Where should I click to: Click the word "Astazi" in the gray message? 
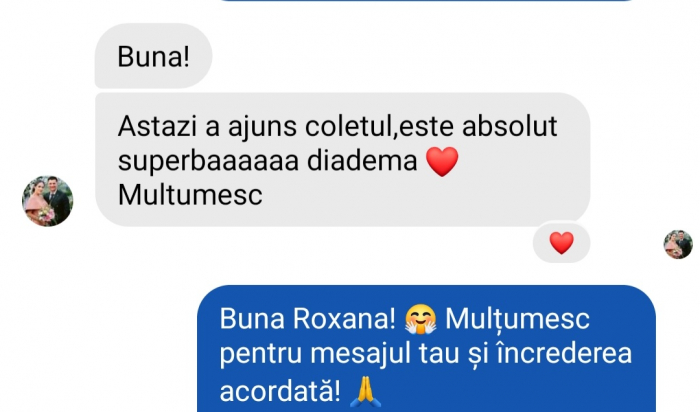point(157,126)
